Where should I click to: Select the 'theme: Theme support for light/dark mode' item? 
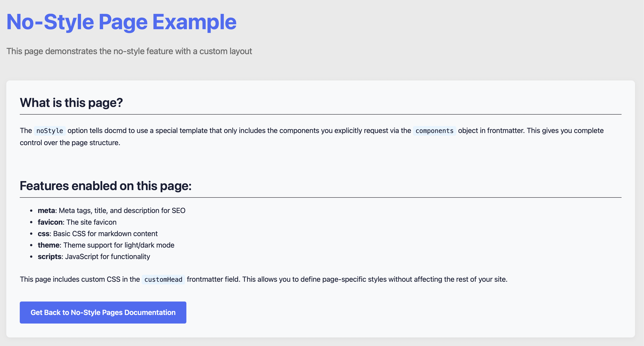[106, 245]
